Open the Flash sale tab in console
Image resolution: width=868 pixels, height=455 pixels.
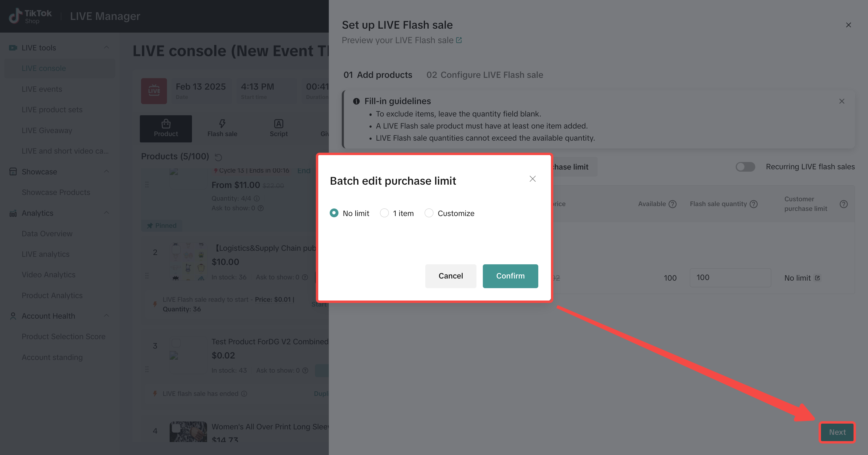222,129
